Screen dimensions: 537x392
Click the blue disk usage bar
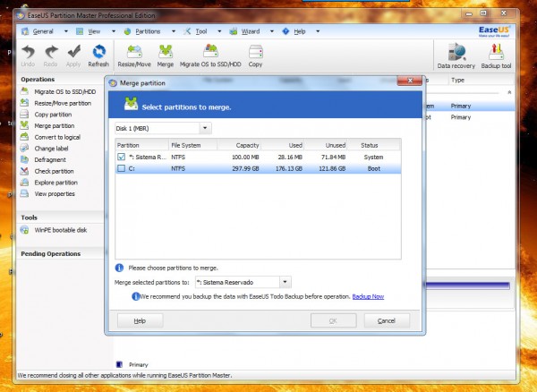point(468,285)
